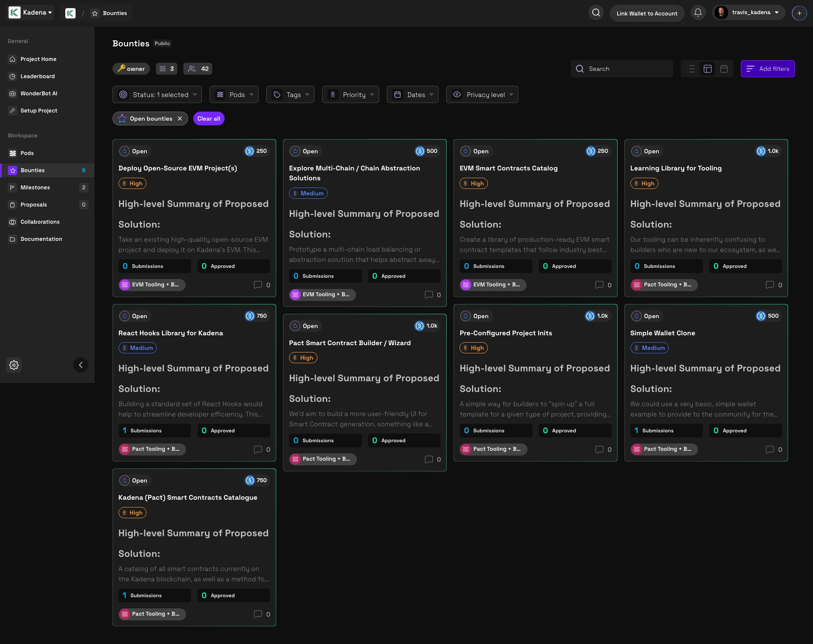Screen dimensions: 813x644
Task: Switch to board view layout icon
Action: tap(708, 69)
